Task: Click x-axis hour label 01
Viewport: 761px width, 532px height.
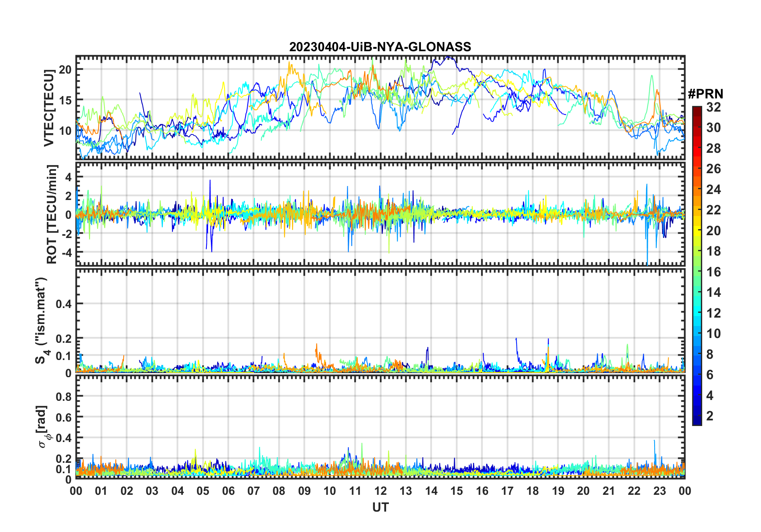Action: [x=101, y=491]
